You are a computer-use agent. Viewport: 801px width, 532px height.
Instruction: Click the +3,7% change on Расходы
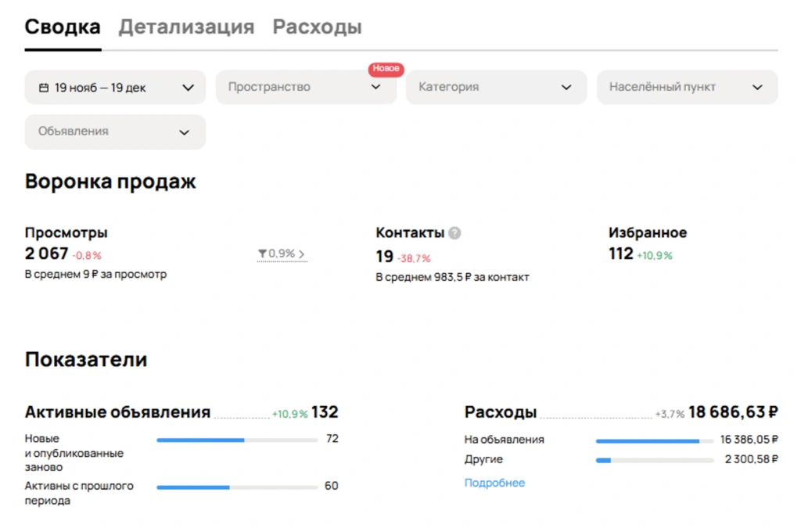(x=670, y=414)
